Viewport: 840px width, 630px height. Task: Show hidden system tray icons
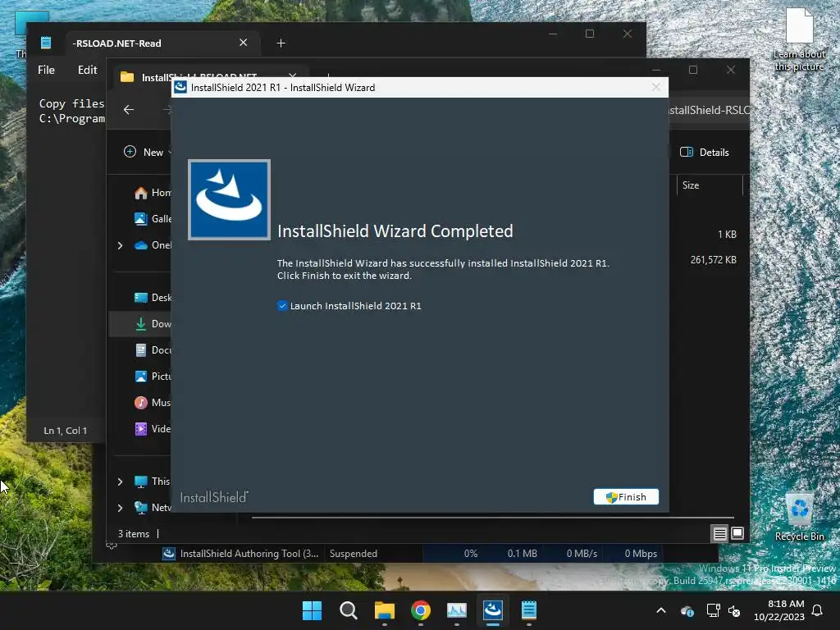point(661,610)
